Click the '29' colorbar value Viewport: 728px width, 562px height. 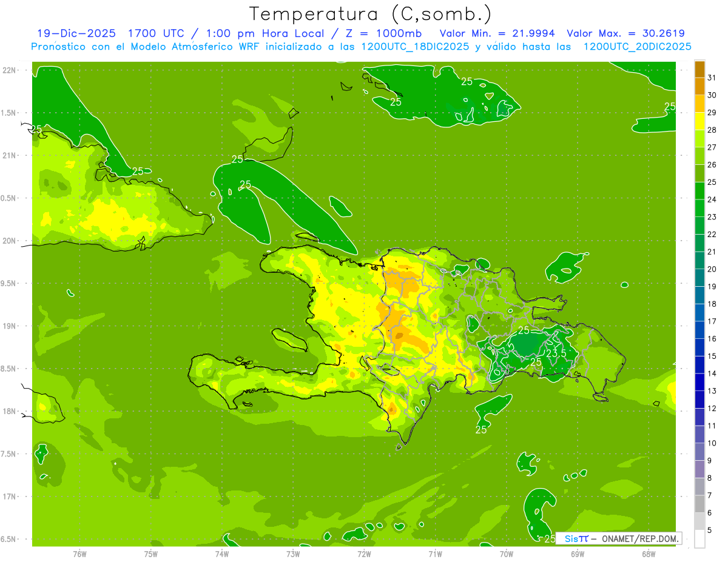[712, 113]
